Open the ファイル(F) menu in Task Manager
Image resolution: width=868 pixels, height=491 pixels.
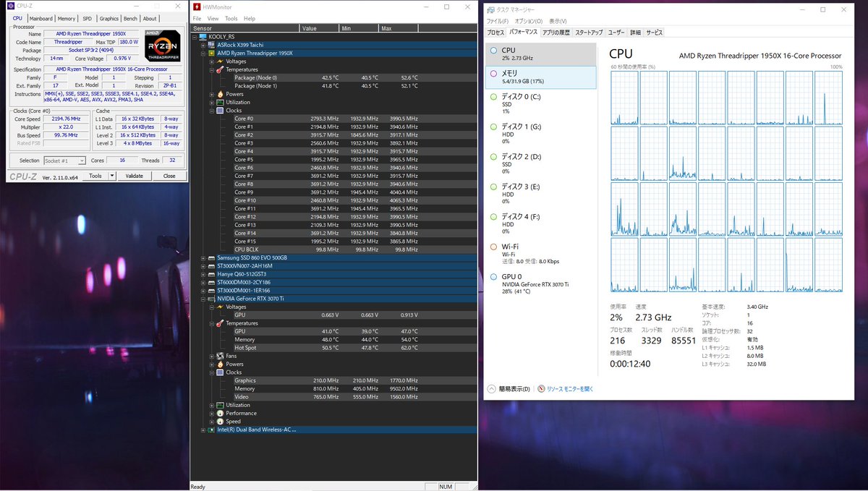point(498,21)
